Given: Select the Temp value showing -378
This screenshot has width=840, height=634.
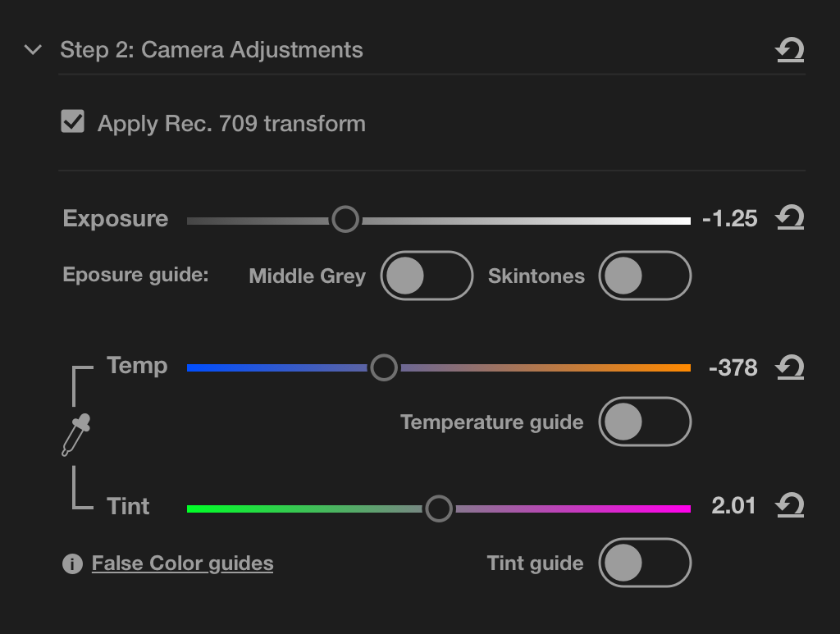Looking at the screenshot, I should coord(733,367).
